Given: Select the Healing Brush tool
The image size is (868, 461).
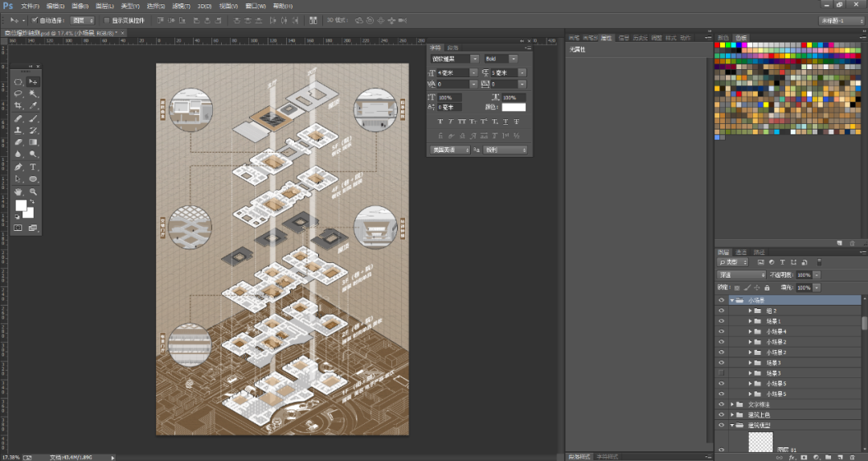Looking at the screenshot, I should [x=18, y=118].
